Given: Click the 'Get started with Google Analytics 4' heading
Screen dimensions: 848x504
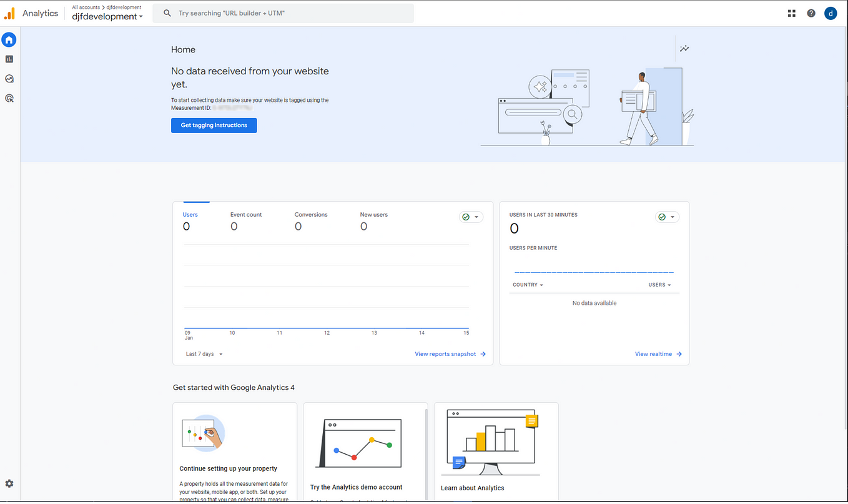Looking at the screenshot, I should point(234,388).
